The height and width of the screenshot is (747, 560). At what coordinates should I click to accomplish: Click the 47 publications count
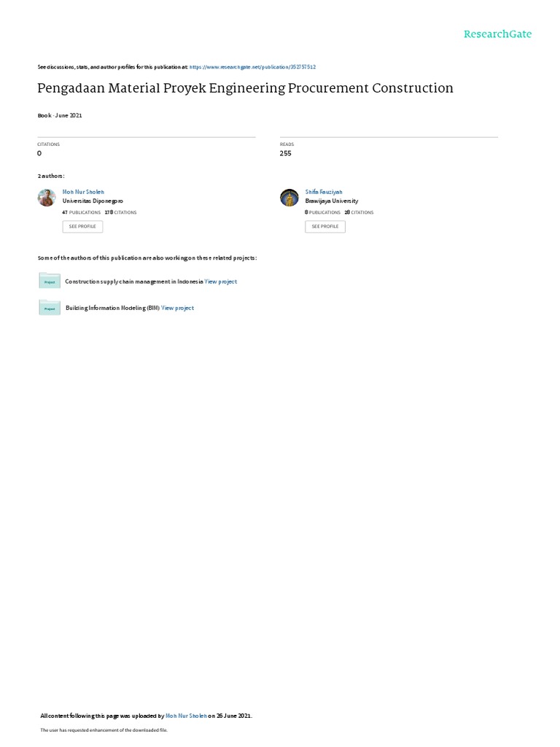pos(82,212)
